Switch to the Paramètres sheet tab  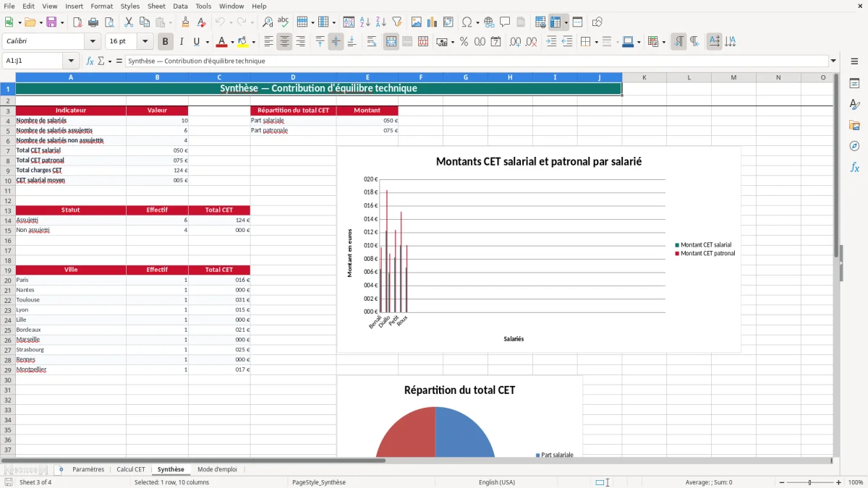[x=88, y=469]
